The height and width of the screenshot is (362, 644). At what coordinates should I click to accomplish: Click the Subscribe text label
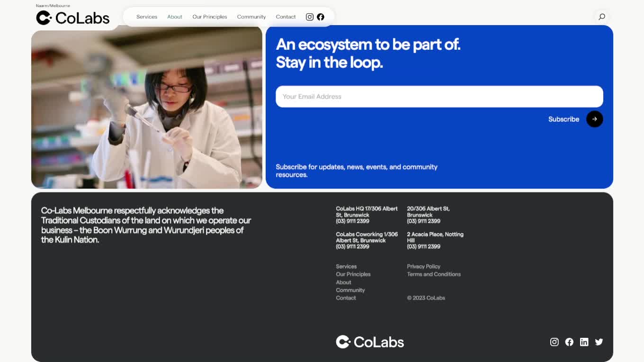[563, 119]
